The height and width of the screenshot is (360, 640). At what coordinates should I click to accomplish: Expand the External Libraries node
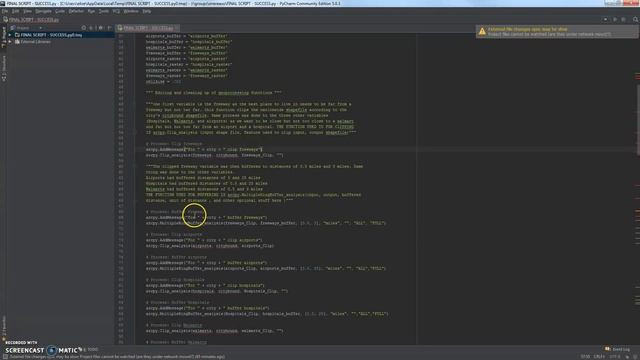tap(10, 42)
